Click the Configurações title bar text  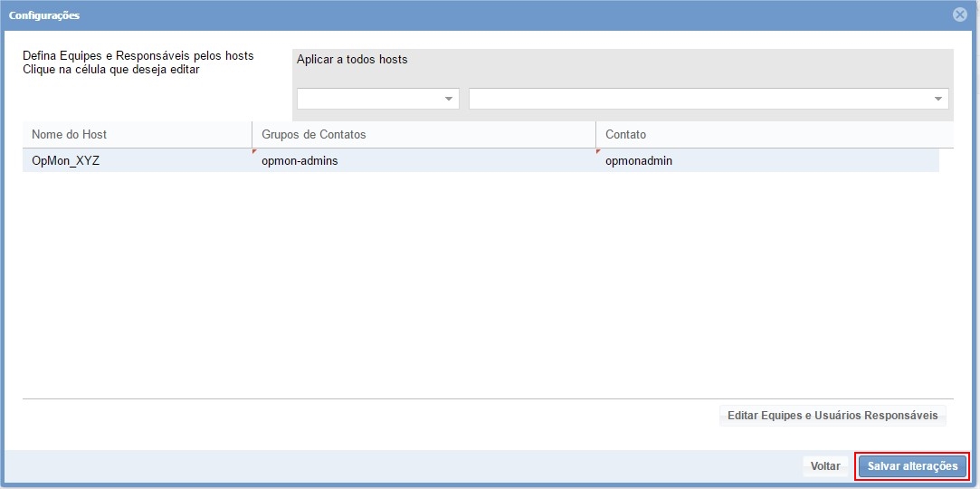(44, 15)
